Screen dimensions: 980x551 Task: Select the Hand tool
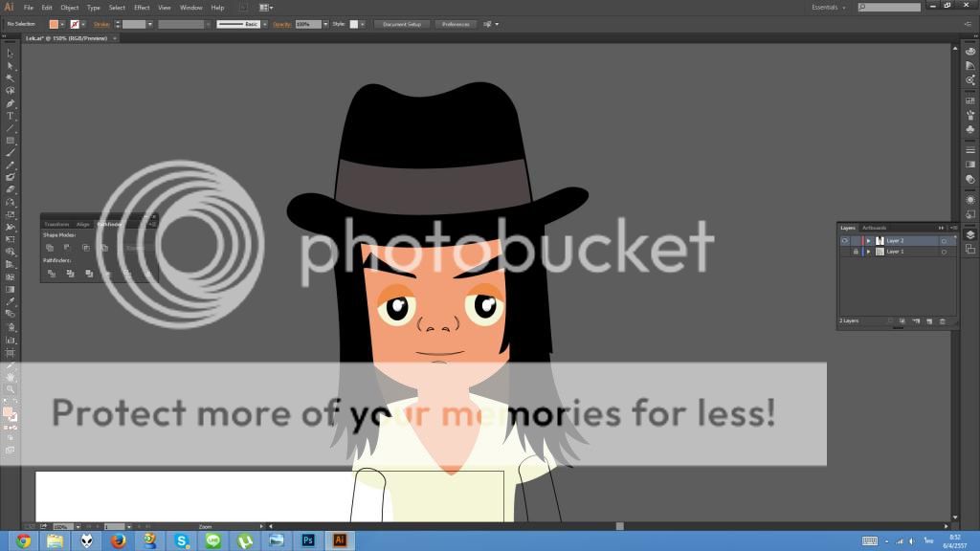10,377
